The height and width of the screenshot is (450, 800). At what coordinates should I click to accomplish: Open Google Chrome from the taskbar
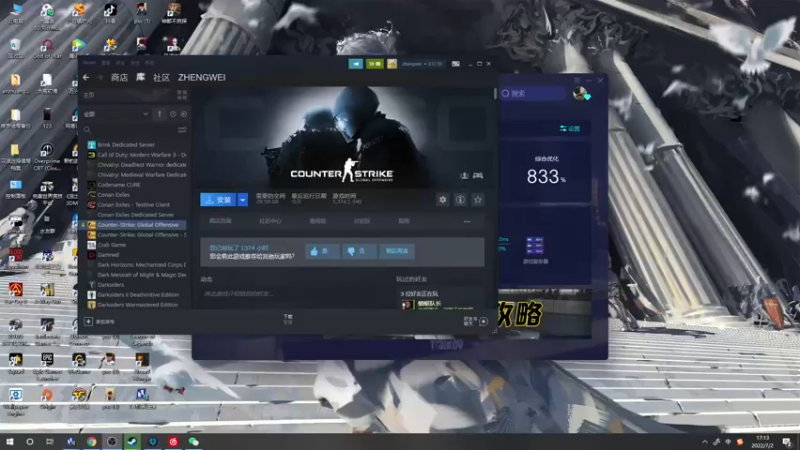point(91,442)
